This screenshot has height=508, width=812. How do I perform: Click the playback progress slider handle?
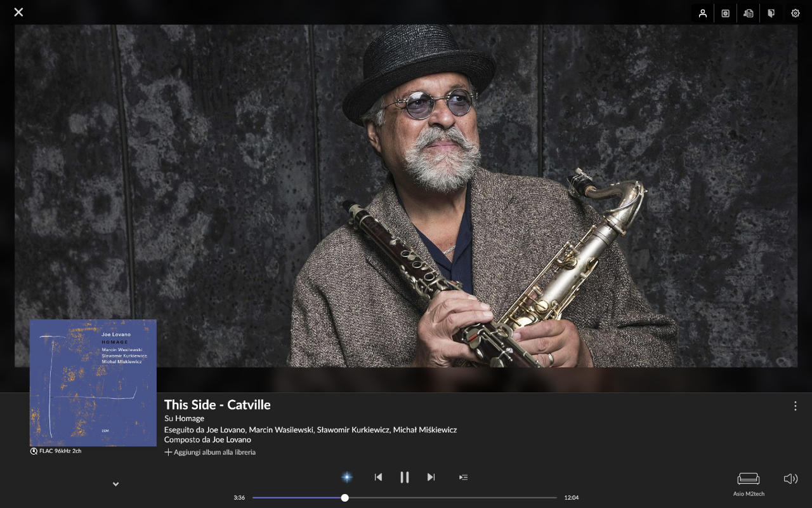[x=344, y=498]
